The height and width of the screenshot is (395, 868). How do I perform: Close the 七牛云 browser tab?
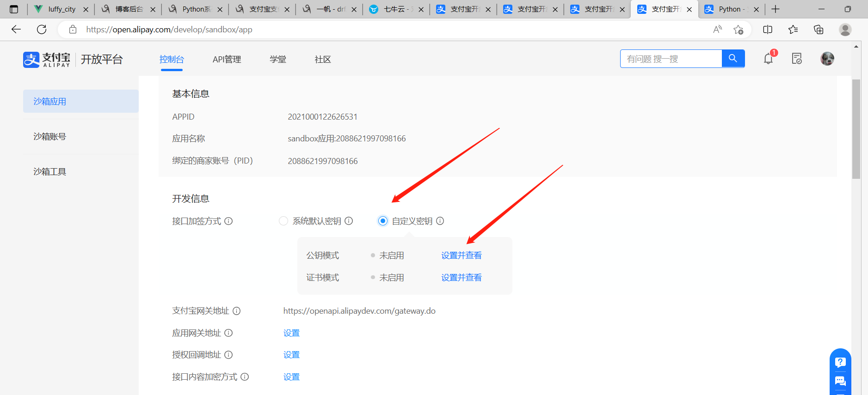tap(421, 9)
